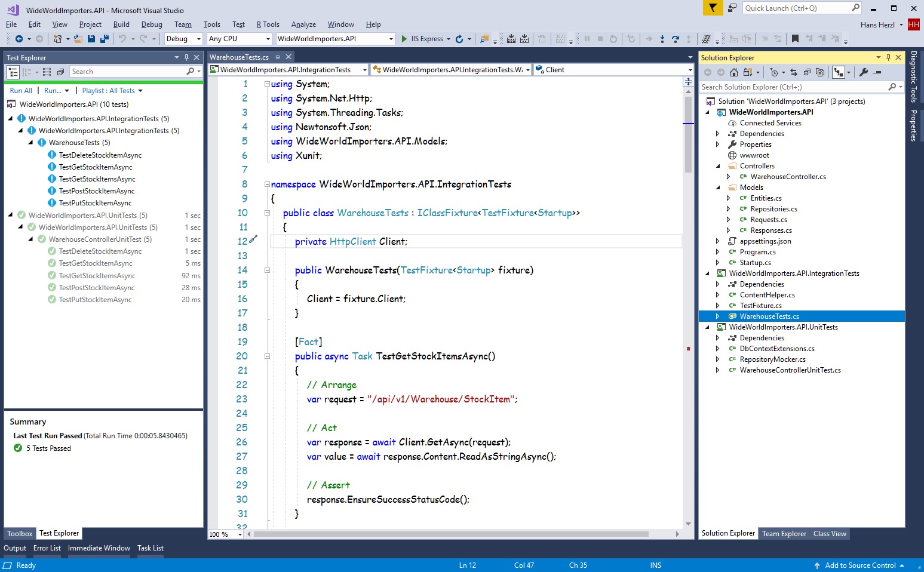Toggle auto-hide pin on Test Explorer panel

(x=186, y=57)
